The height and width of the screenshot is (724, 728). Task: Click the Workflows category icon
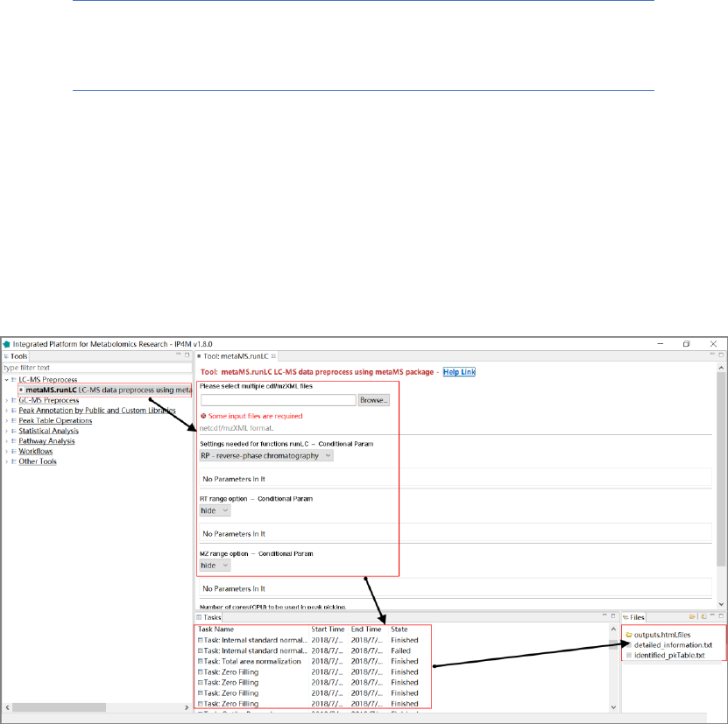(x=14, y=451)
